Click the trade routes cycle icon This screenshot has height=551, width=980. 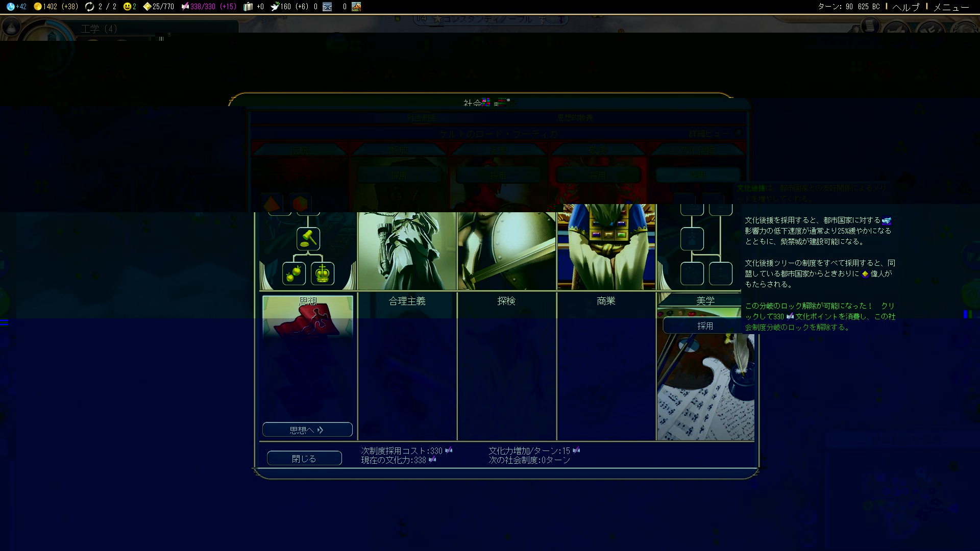tap(90, 7)
